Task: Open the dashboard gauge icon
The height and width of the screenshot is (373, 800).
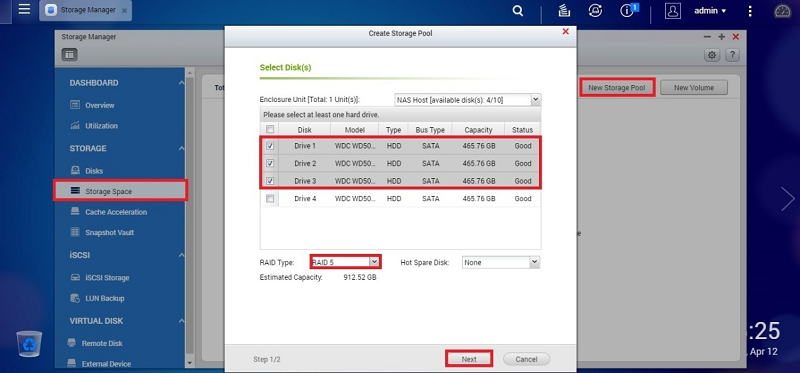Action: 782,11
